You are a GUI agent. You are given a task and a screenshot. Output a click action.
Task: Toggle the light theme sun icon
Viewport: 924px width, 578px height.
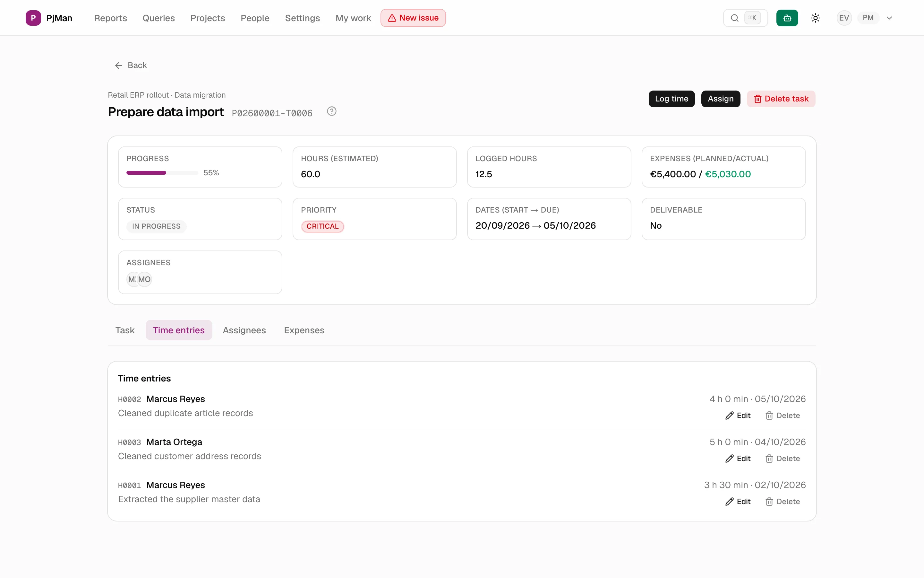pos(815,18)
